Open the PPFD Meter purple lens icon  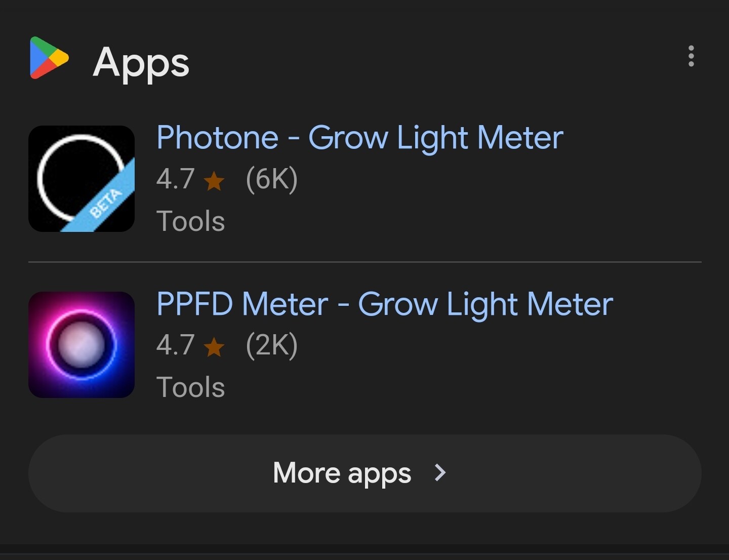point(82,345)
